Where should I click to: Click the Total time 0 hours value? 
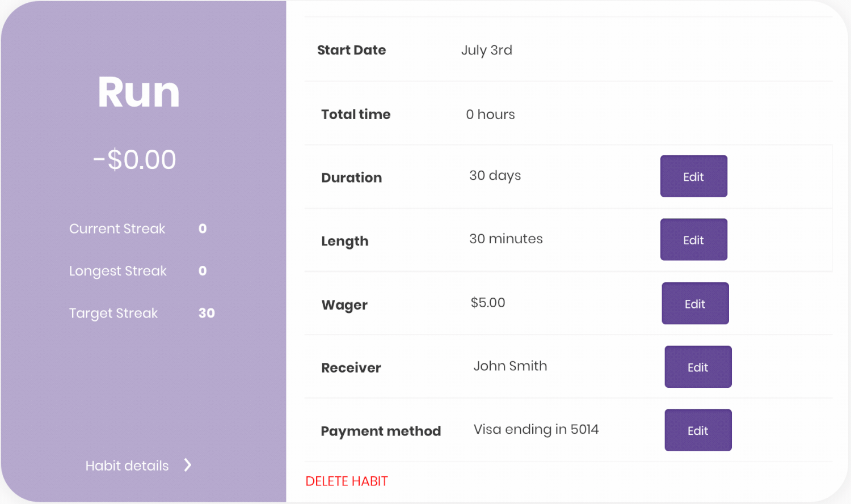[491, 115]
